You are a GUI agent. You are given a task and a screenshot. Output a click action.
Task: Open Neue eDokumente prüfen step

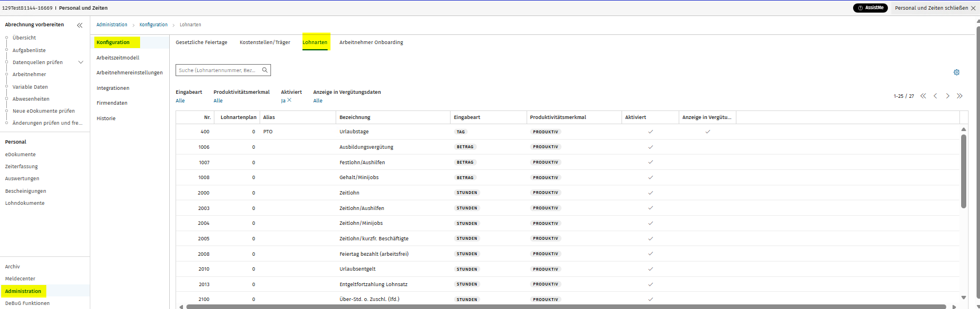43,111
